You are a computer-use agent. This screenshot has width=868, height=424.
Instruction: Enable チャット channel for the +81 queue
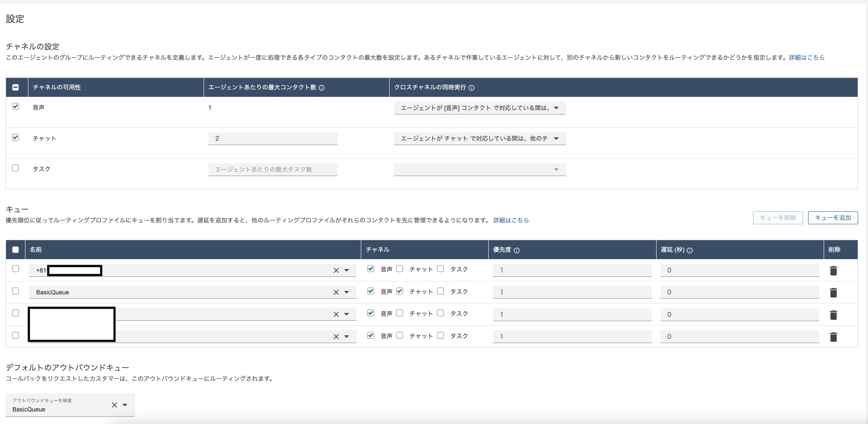tap(400, 269)
